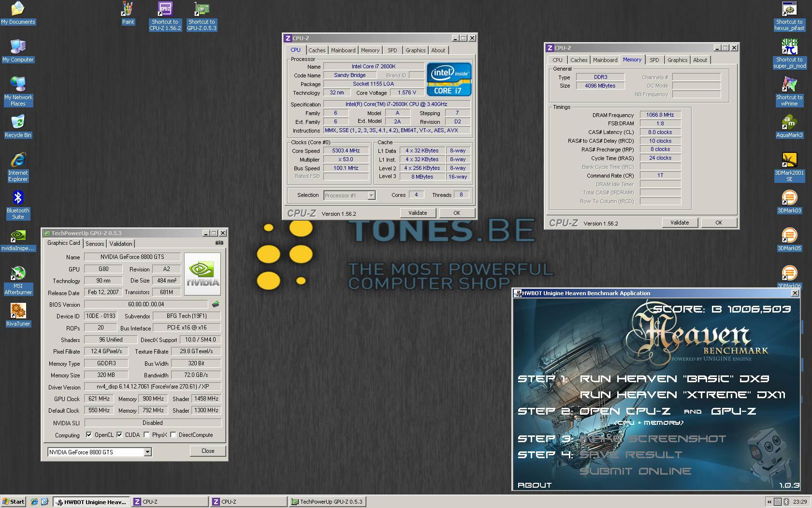Viewport: 812px width, 508px height.
Task: Switch to Validation tab in GPU-Z
Action: pyautogui.click(x=121, y=244)
